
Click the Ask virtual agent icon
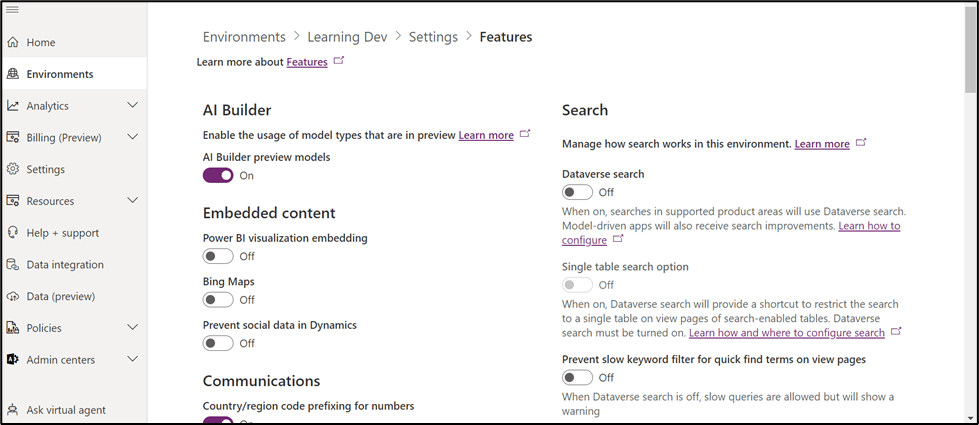[x=13, y=410]
